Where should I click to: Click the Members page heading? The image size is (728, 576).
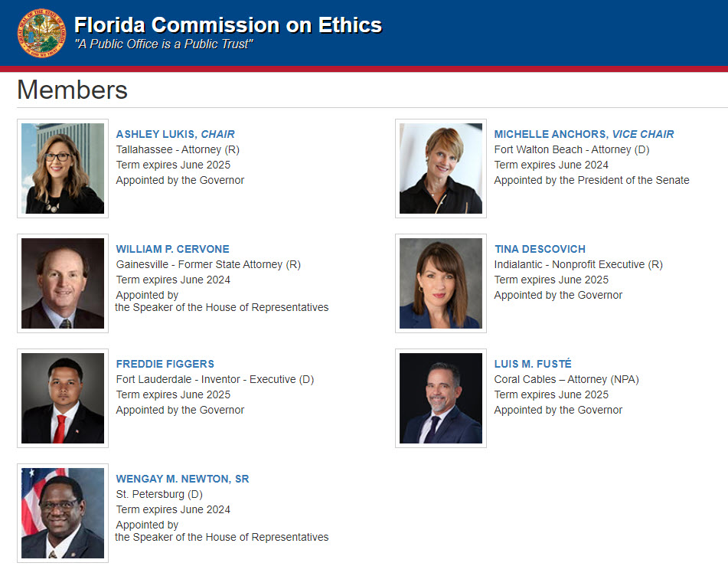click(x=72, y=90)
